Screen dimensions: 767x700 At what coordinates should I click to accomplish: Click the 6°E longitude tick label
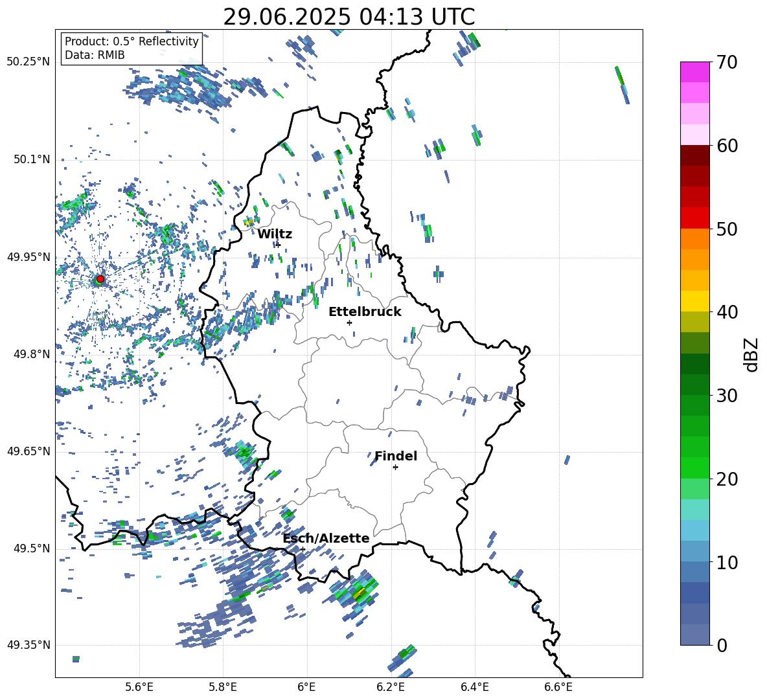click(x=306, y=687)
